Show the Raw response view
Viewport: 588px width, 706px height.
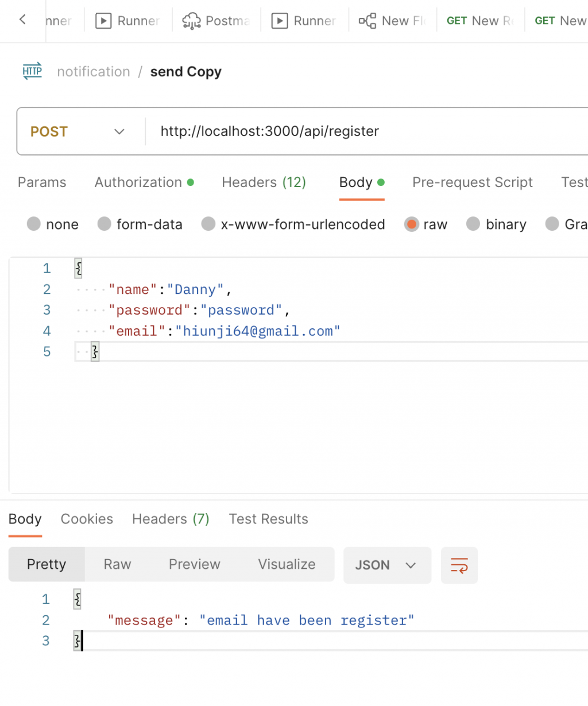[x=117, y=564]
